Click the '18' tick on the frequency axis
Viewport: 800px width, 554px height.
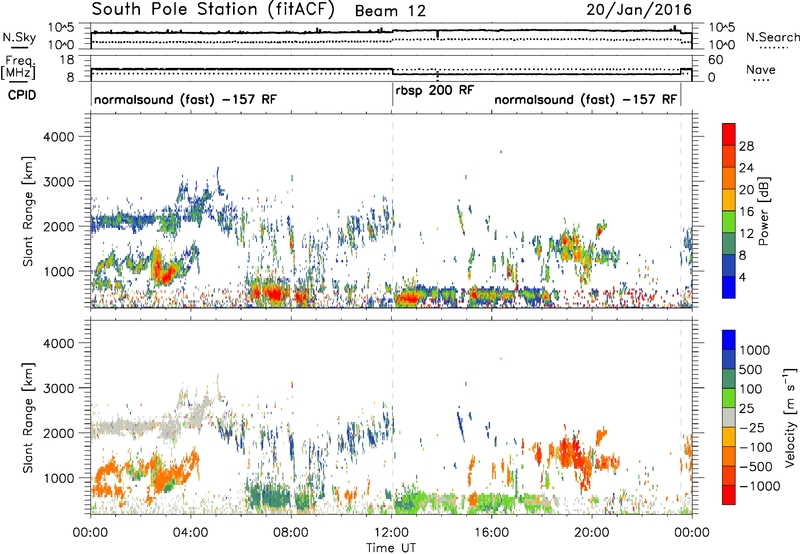[67, 60]
